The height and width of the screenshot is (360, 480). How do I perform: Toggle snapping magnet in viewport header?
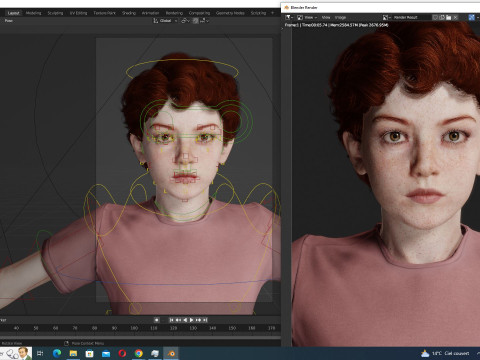pyautogui.click(x=196, y=21)
